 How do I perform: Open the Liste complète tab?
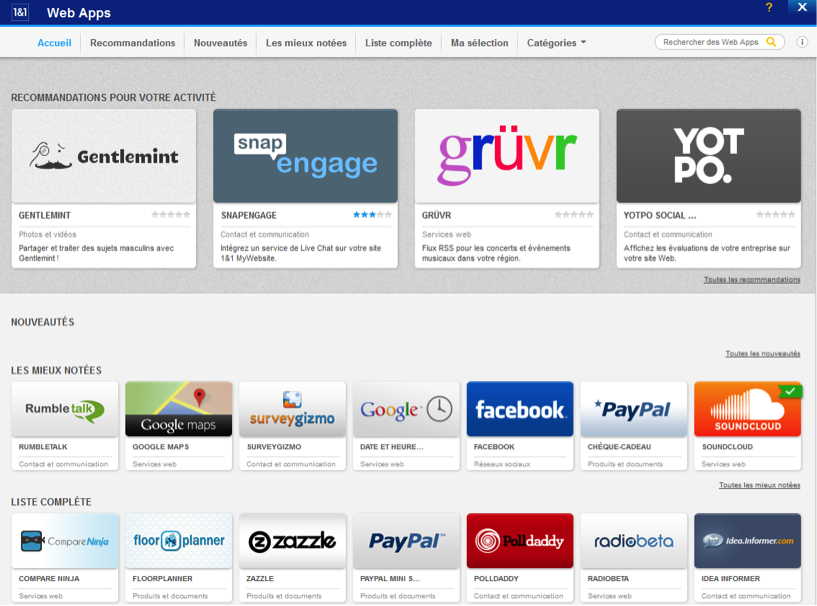click(398, 43)
